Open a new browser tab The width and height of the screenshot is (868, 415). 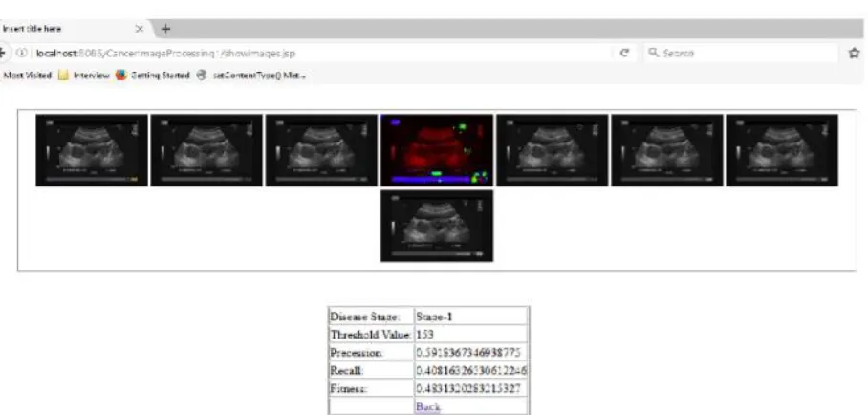tap(165, 29)
